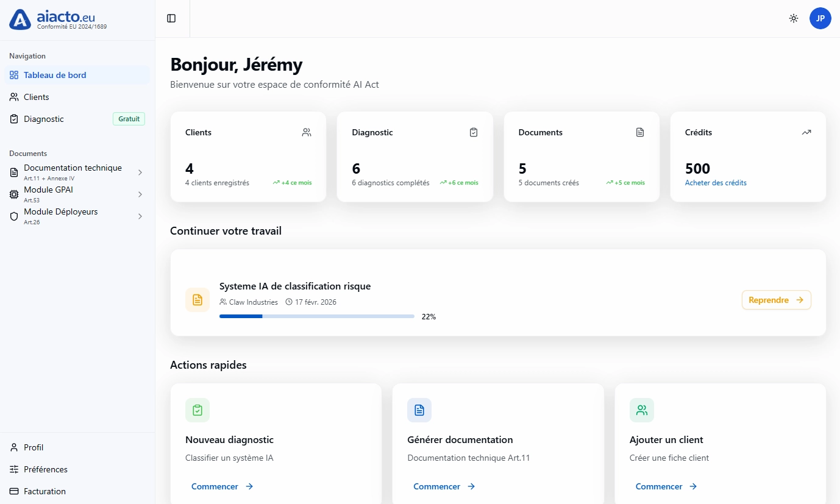Toggle the light/dark theme with the sun icon
This screenshot has height=504, width=840.
[793, 18]
